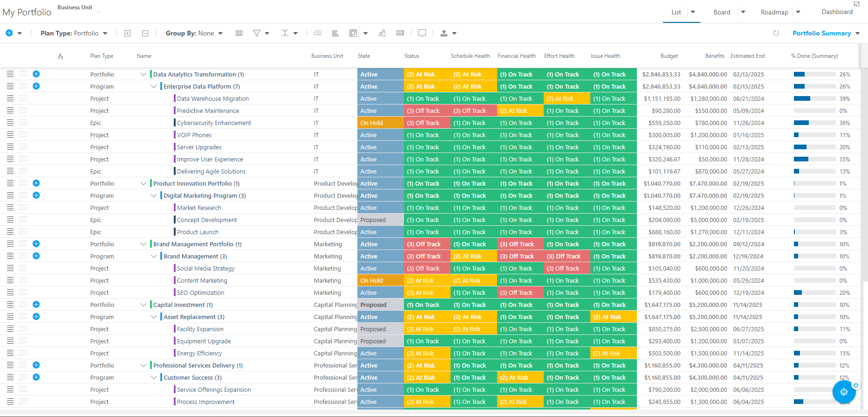Open the row height dropdown arrow
Screen dimensions: 868x417
coord(295,34)
